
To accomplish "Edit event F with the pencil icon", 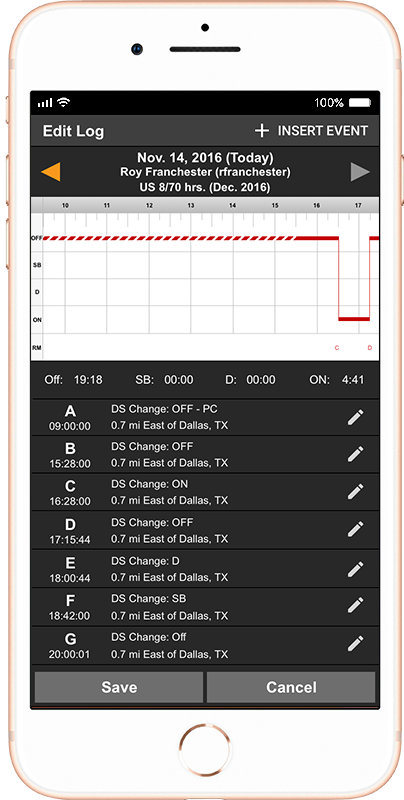I will point(356,605).
